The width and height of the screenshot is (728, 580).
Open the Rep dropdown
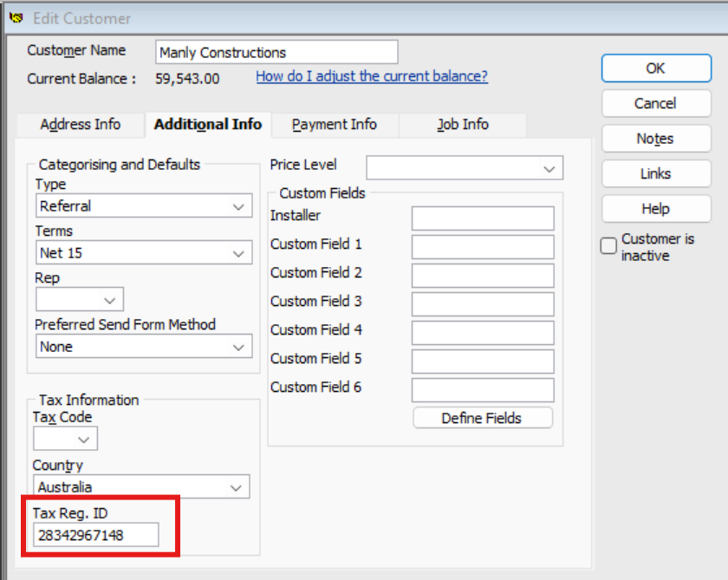click(80, 299)
